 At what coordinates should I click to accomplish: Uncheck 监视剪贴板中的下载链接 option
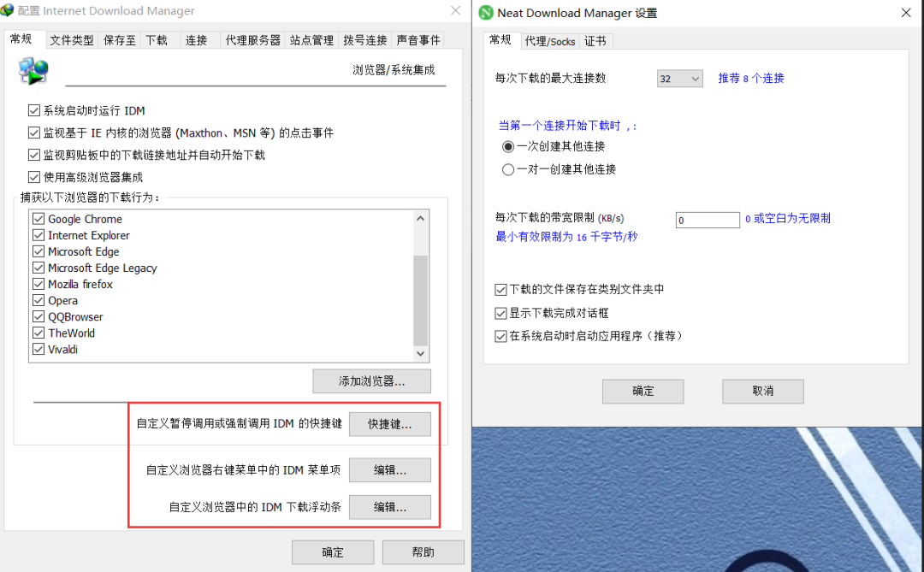point(34,155)
